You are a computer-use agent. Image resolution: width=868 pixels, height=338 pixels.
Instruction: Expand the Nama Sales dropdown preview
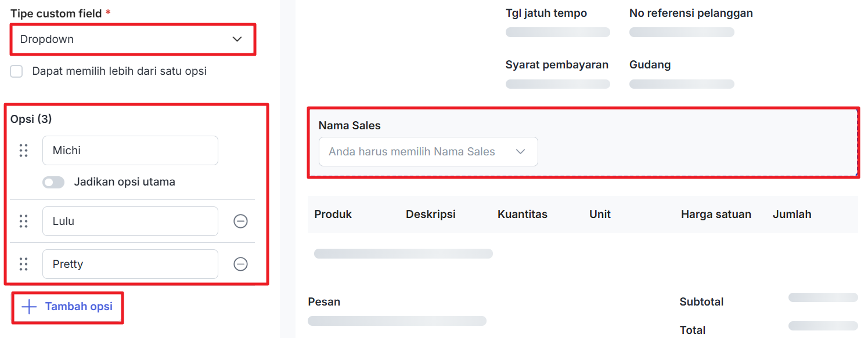[x=428, y=152]
